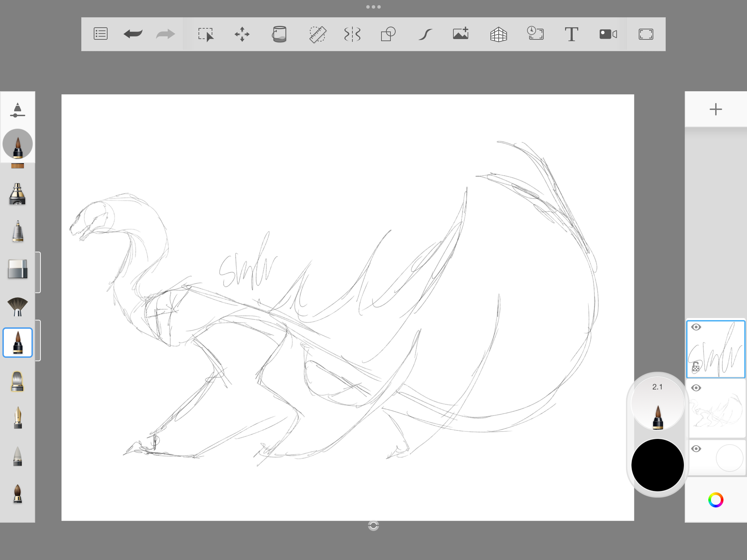Image resolution: width=747 pixels, height=560 pixels.
Task: Toggle the eraser bracket handle
Action: coord(38,272)
